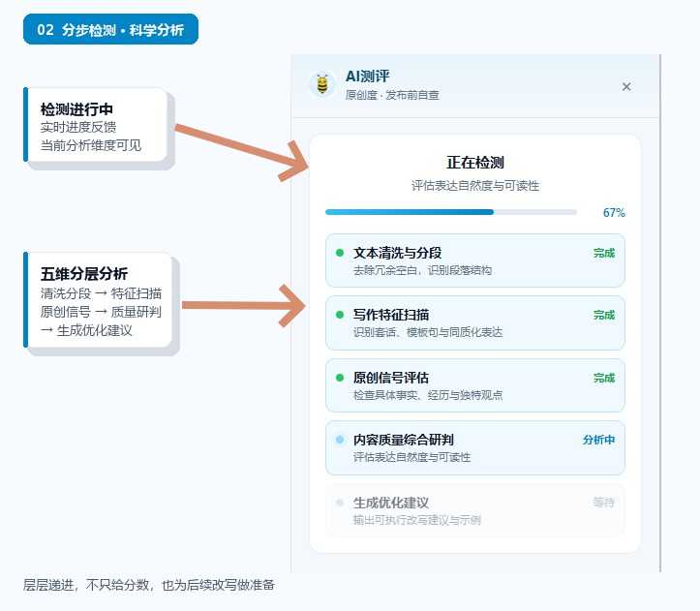The width and height of the screenshot is (700, 611).
Task: Click 当前分析维度可见 text in callout
Action: [x=91, y=145]
